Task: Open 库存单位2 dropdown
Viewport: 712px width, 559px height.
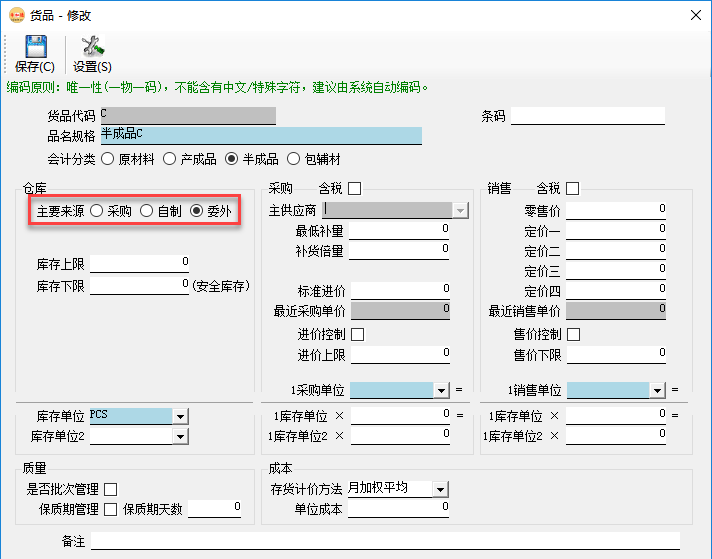Action: coord(181,437)
